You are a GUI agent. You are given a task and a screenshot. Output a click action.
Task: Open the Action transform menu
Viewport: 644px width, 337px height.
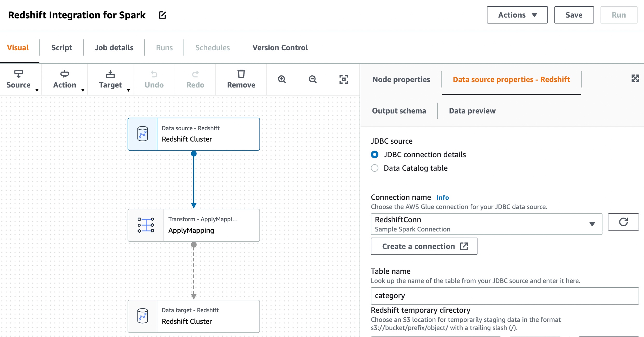[65, 80]
